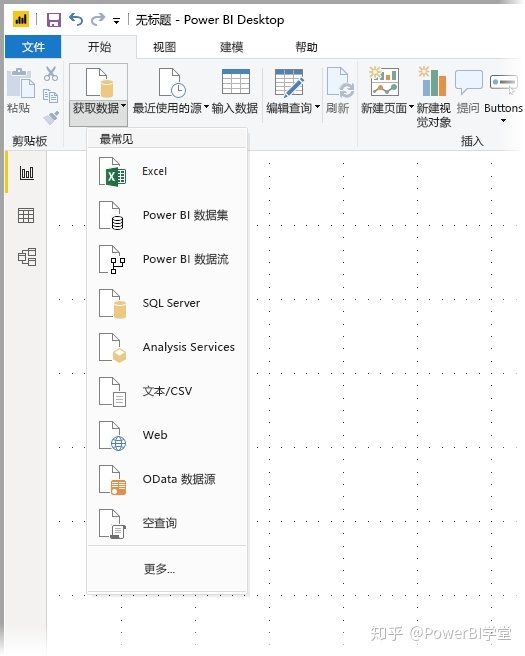Switch to the 建模 ribbon tab
The width and height of the screenshot is (525, 656).
231,47
